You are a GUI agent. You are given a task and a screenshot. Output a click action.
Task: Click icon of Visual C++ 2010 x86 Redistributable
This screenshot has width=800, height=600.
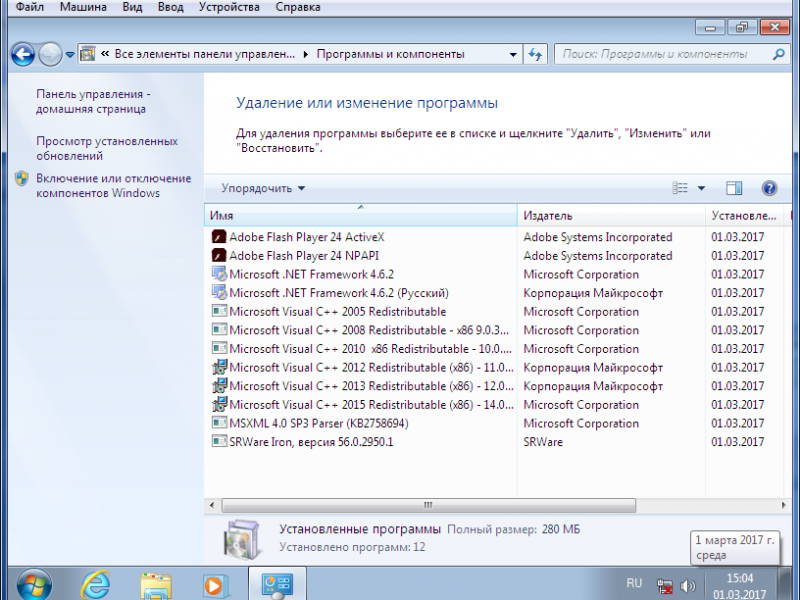pos(219,348)
